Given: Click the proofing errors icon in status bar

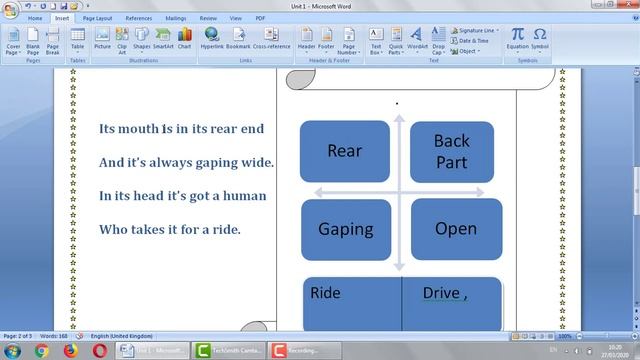Looking at the screenshot, I should pos(80,336).
